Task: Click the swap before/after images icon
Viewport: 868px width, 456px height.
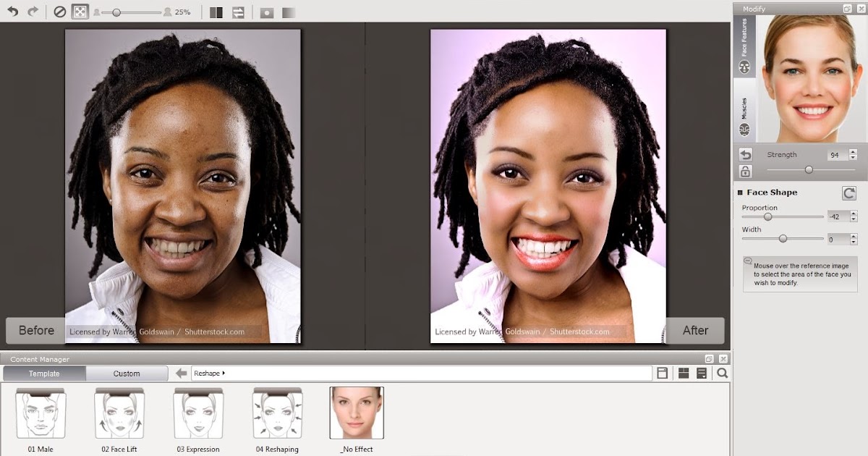Action: click(237, 12)
